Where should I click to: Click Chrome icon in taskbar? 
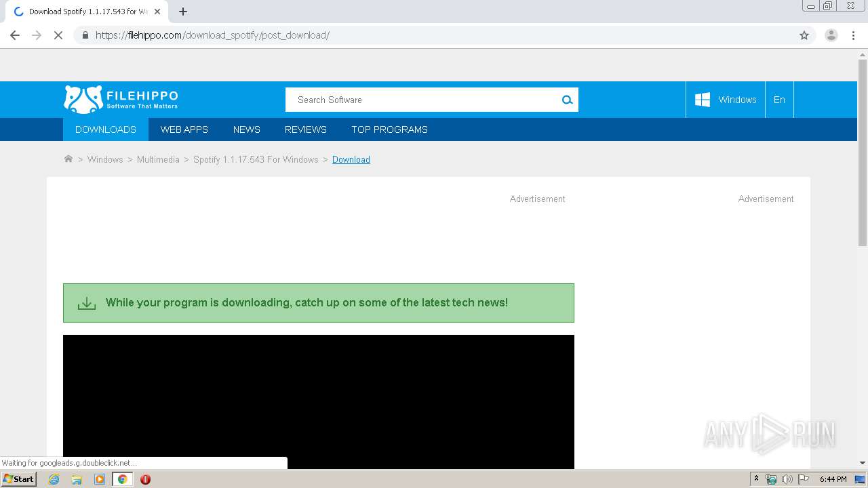pos(122,479)
